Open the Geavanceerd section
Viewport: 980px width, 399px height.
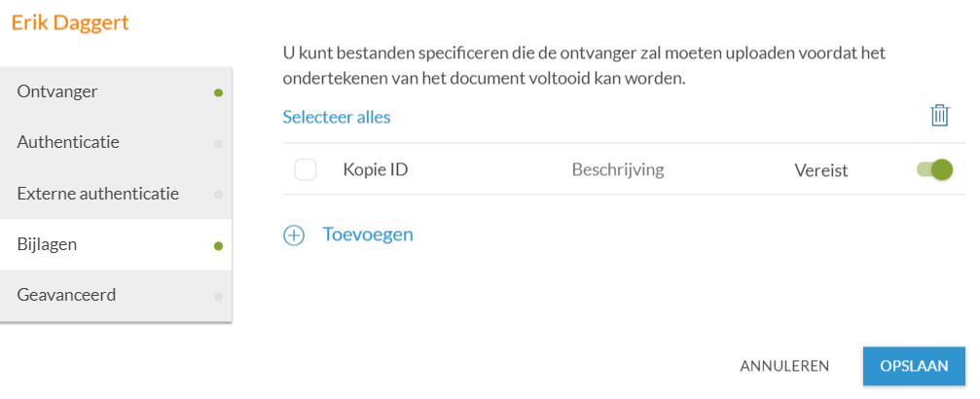click(116, 295)
